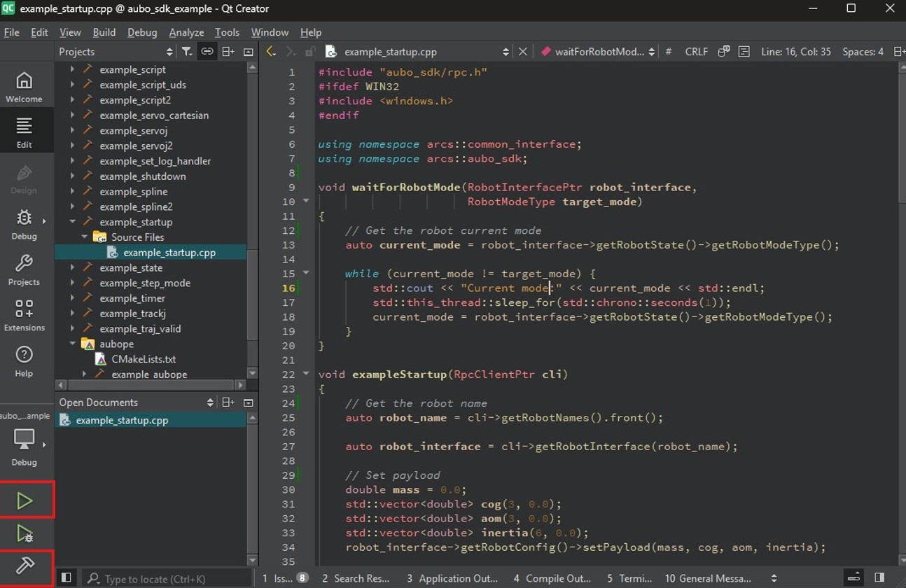The height and width of the screenshot is (588, 906).
Task: Open the Welcome mode
Action: (x=24, y=87)
